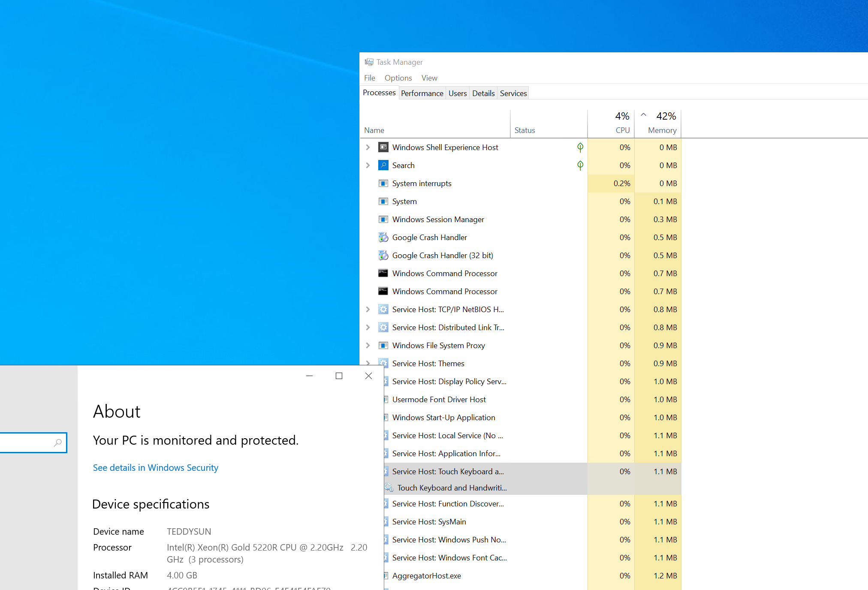
Task: Select the AggregatorHost.exe process row
Action: [532, 575]
